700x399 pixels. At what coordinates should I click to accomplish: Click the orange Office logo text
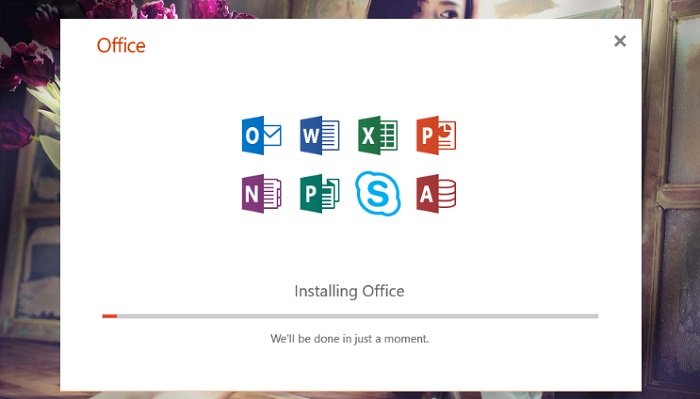click(121, 46)
